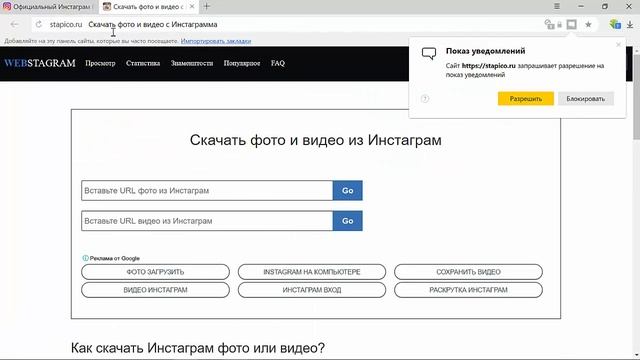Click ИНСТАГРАМ ВХОД ad button
640x360 pixels.
click(x=312, y=290)
